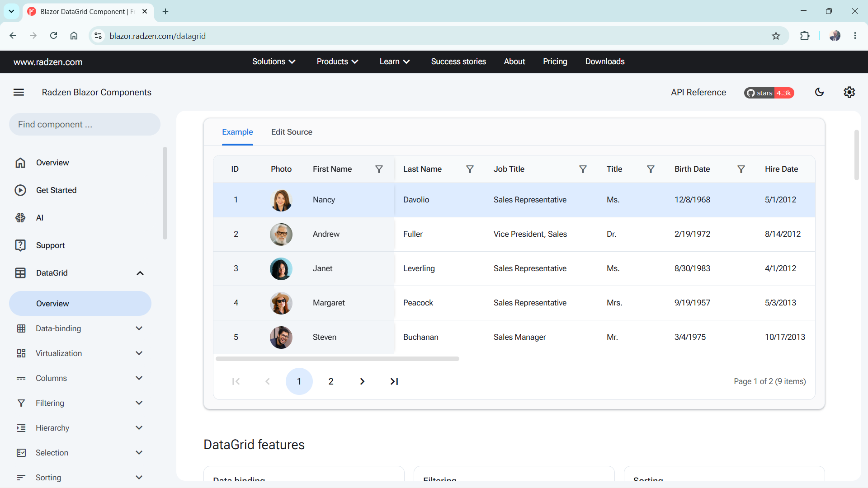Bookmark this page with the star

click(x=776, y=36)
